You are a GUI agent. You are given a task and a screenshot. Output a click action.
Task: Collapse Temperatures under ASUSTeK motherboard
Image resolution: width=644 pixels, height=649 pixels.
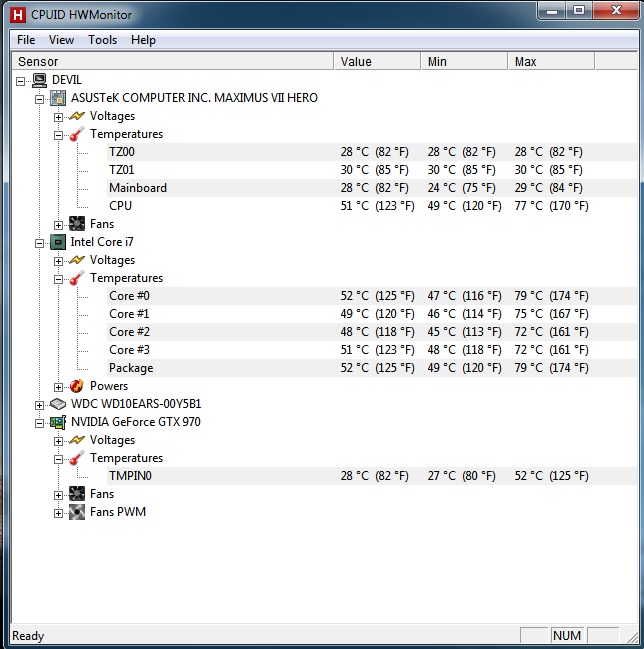(x=58, y=135)
